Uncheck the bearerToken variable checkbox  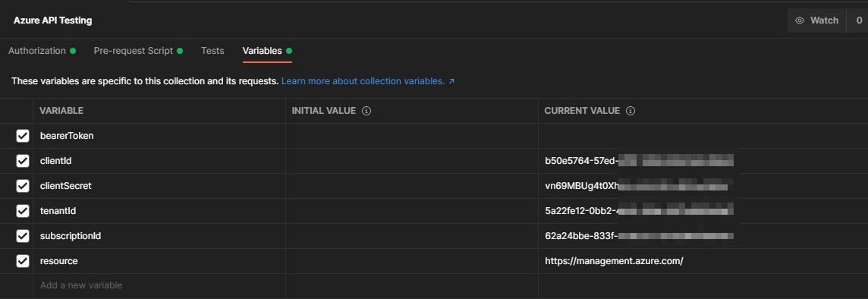[23, 136]
